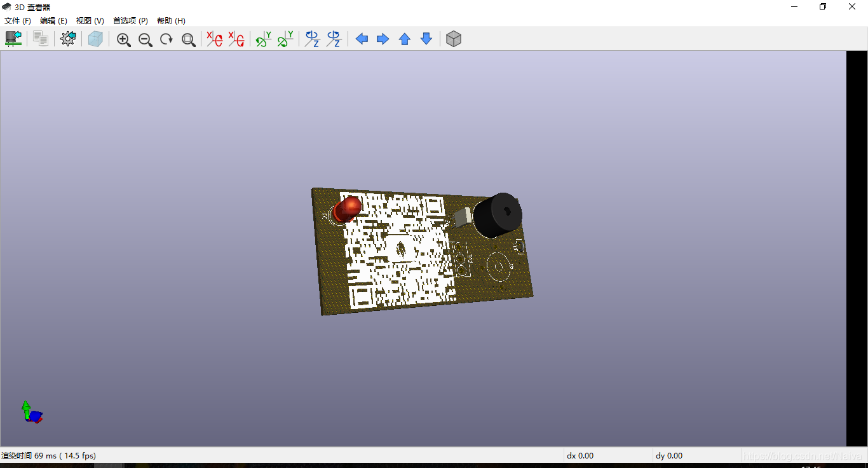
Task: Click the 3D 查看器 window title icon
Action: pos(6,7)
